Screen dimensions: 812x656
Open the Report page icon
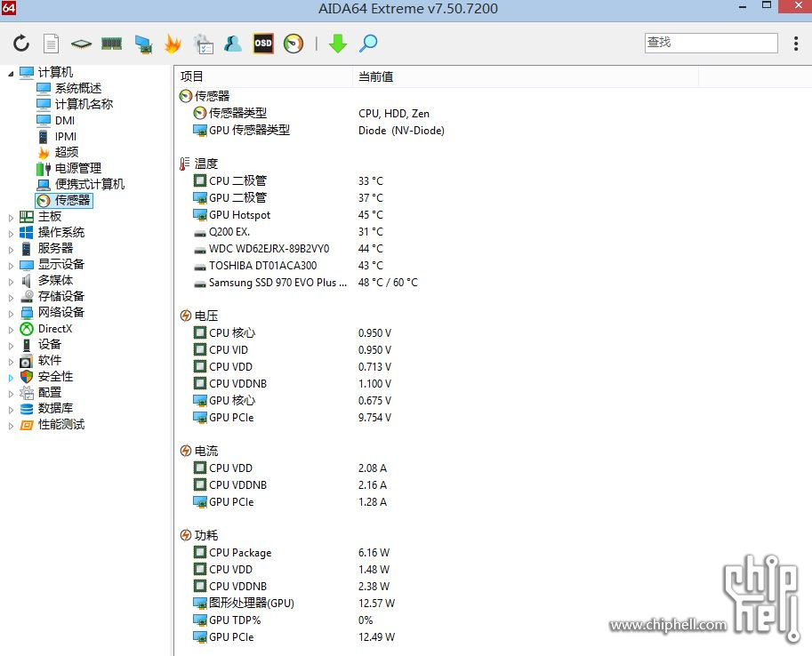point(51,44)
